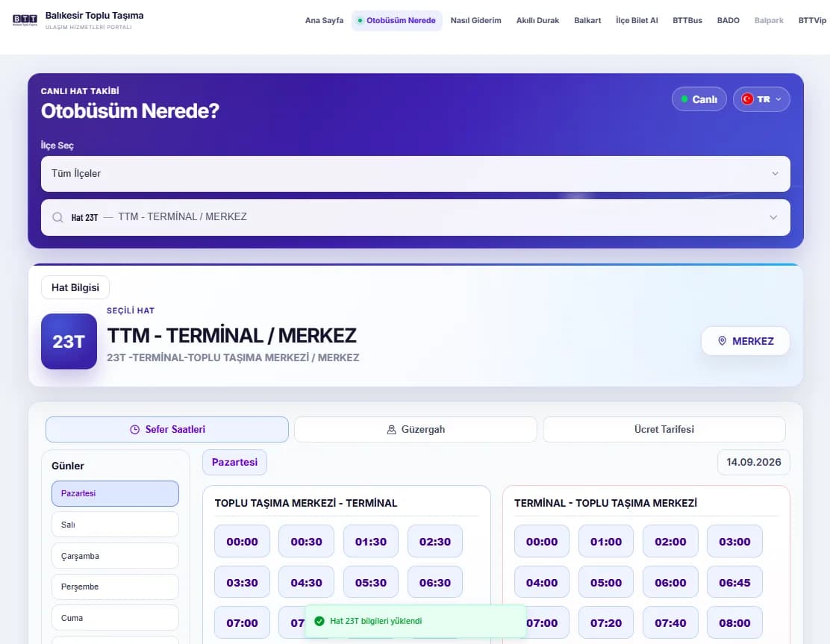Click the clock icon on Sefer Saatleri

(134, 430)
